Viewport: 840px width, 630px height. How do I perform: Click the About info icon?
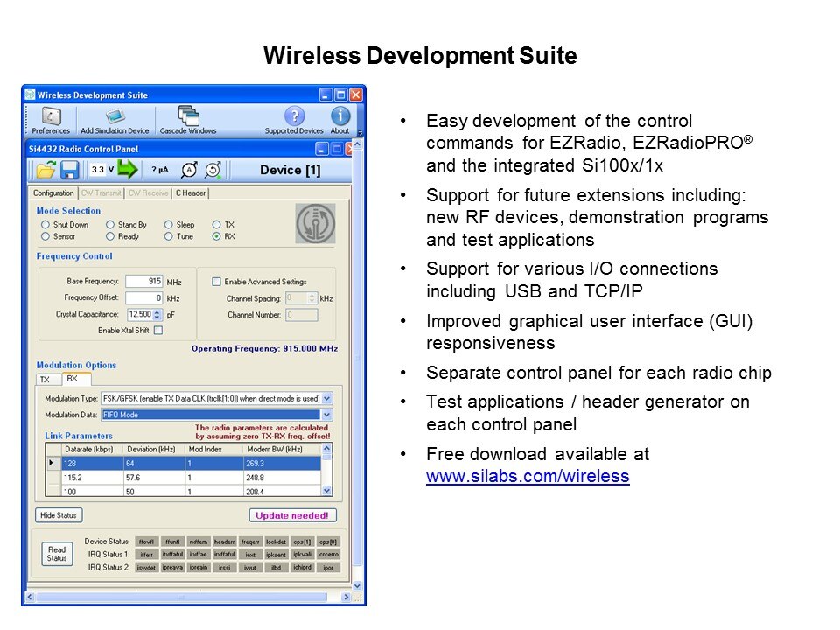tap(339, 117)
